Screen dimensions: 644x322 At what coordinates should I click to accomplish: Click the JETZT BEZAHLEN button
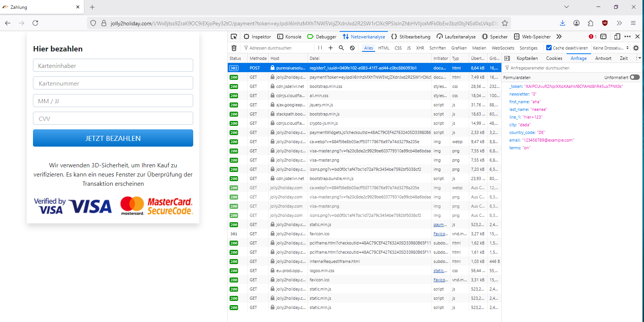coord(113,138)
